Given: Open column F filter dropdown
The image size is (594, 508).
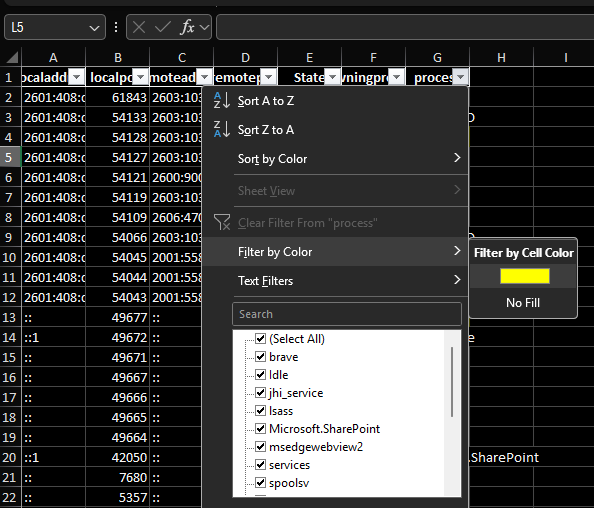Looking at the screenshot, I should coord(397,77).
